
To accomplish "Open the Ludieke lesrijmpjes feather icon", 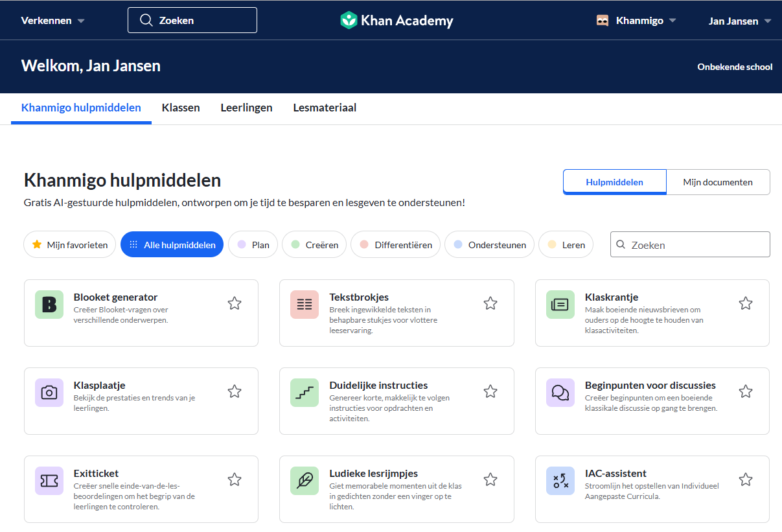I will (305, 481).
